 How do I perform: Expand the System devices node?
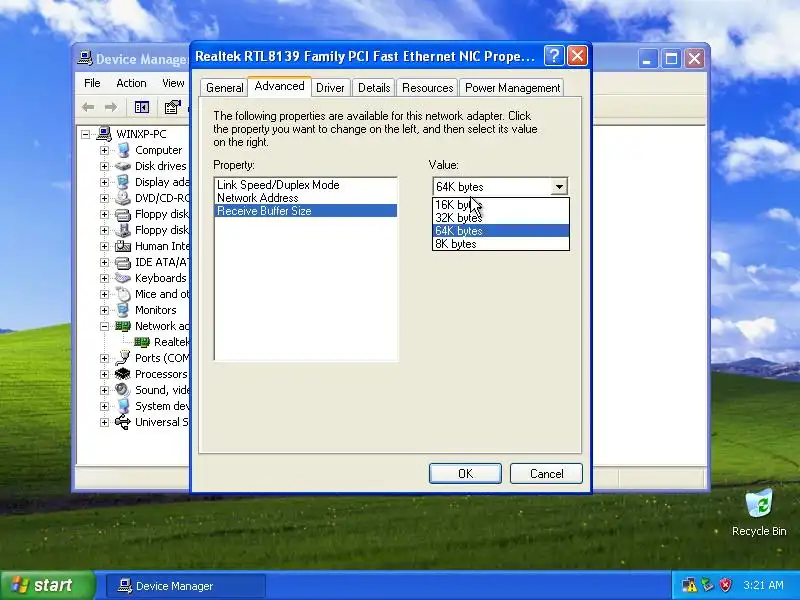click(x=105, y=406)
